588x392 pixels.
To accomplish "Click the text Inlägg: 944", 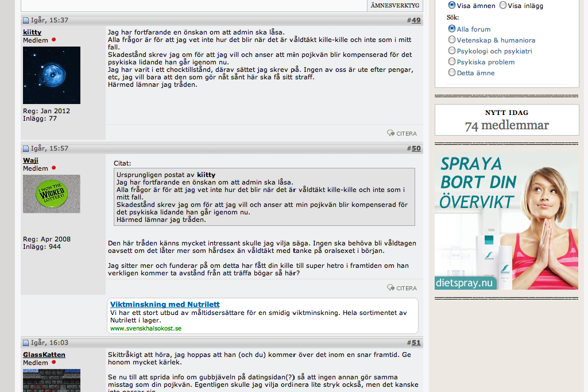I will 41,247.
